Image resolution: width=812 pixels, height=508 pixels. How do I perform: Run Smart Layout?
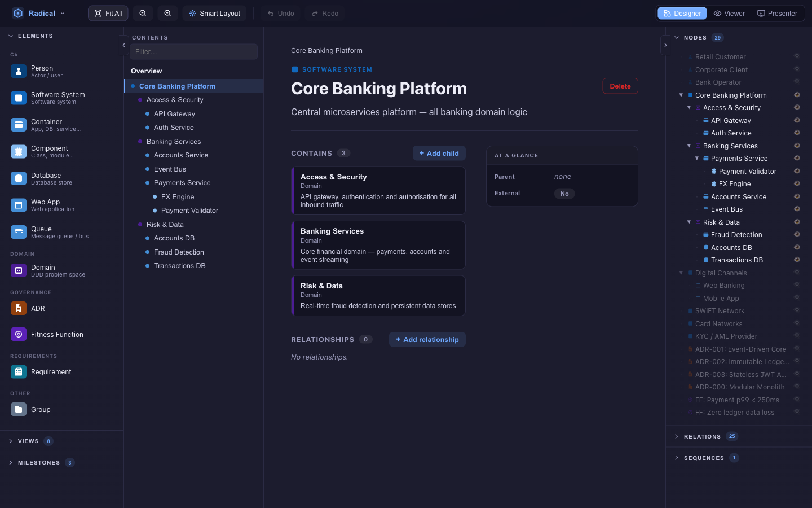coord(215,14)
